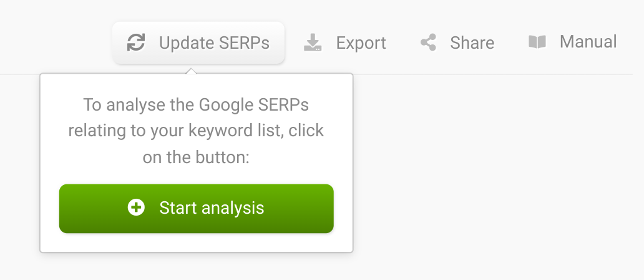This screenshot has width=644, height=280.
Task: Click empty toolbar gap between Export and Share
Action: tap(403, 42)
